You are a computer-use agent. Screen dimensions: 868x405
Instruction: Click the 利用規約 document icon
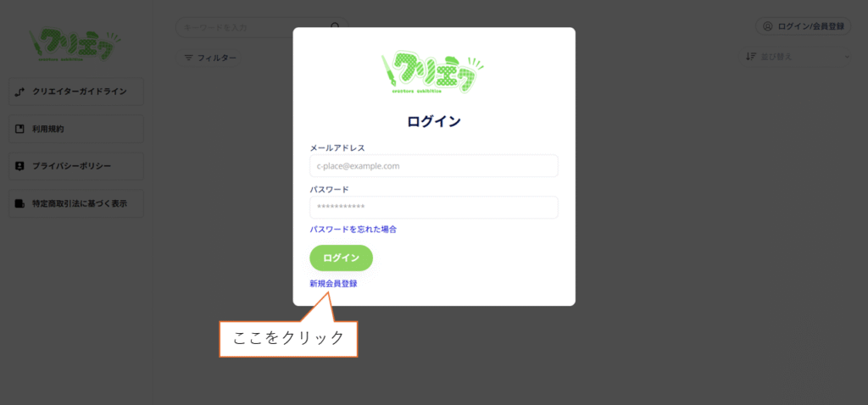(20, 129)
